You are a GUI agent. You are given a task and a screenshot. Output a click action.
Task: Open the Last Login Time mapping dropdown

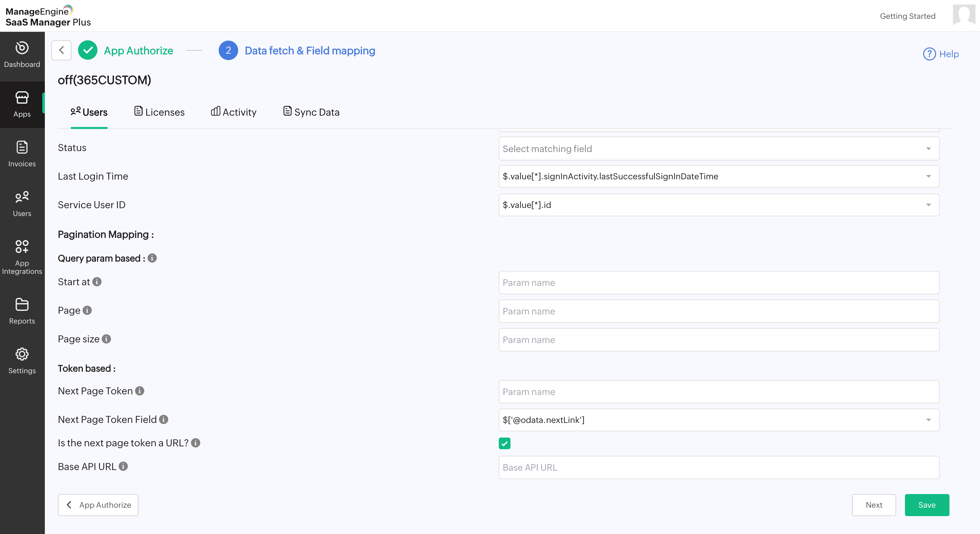[719, 176]
